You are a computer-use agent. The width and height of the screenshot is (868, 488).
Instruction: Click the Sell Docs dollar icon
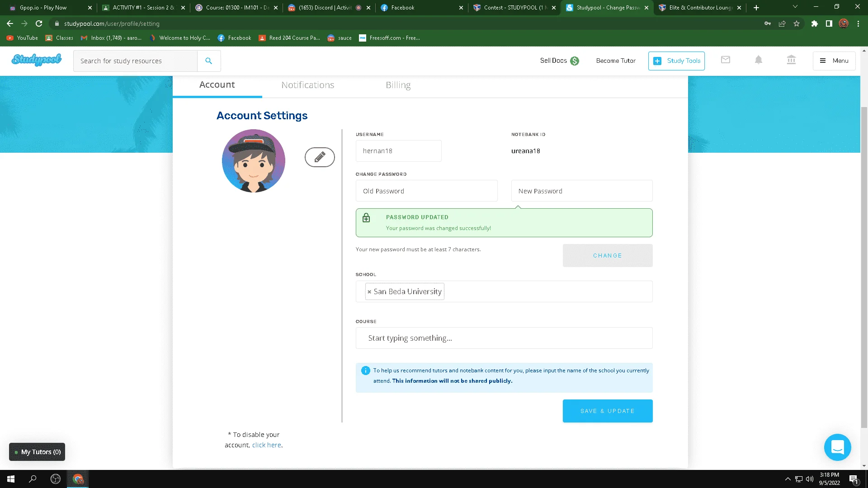[575, 61]
